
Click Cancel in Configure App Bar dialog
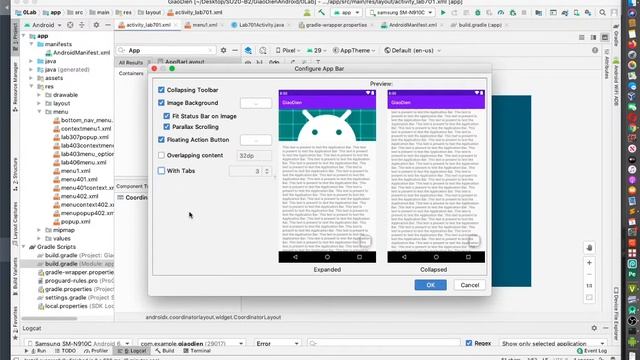(469, 285)
